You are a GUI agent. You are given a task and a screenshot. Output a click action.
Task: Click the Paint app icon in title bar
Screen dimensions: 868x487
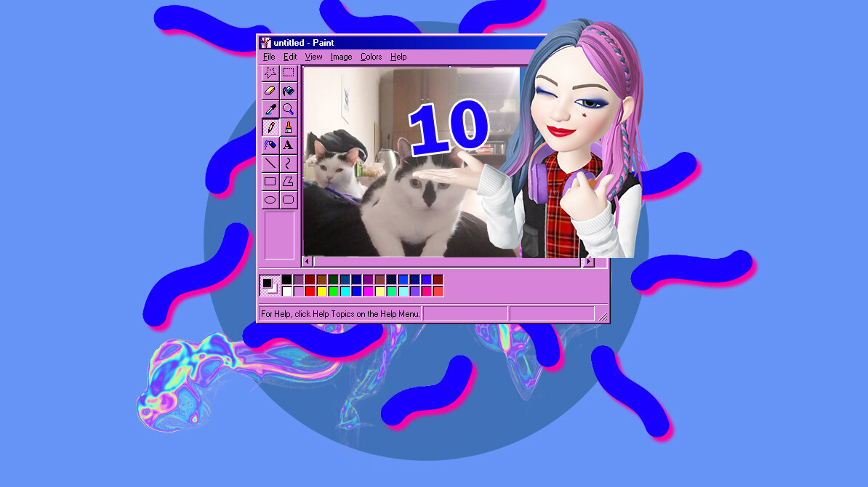(x=266, y=43)
